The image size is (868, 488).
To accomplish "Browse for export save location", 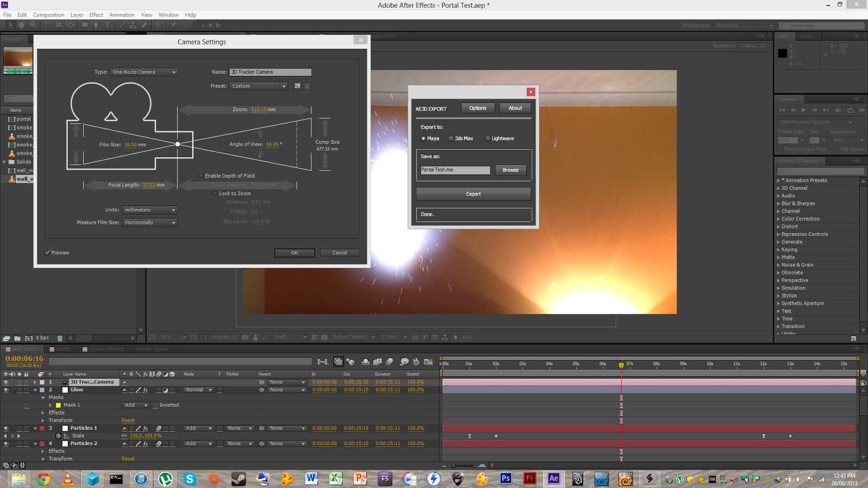I will [510, 170].
